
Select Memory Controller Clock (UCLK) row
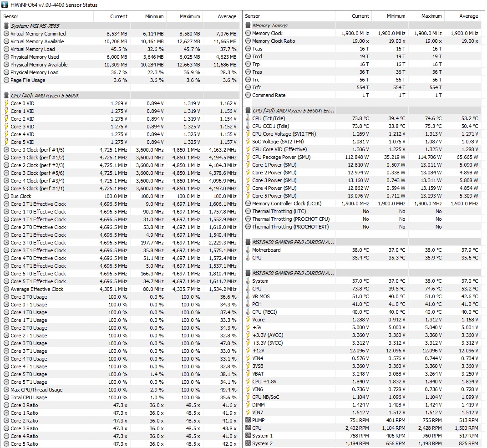pos(362,204)
